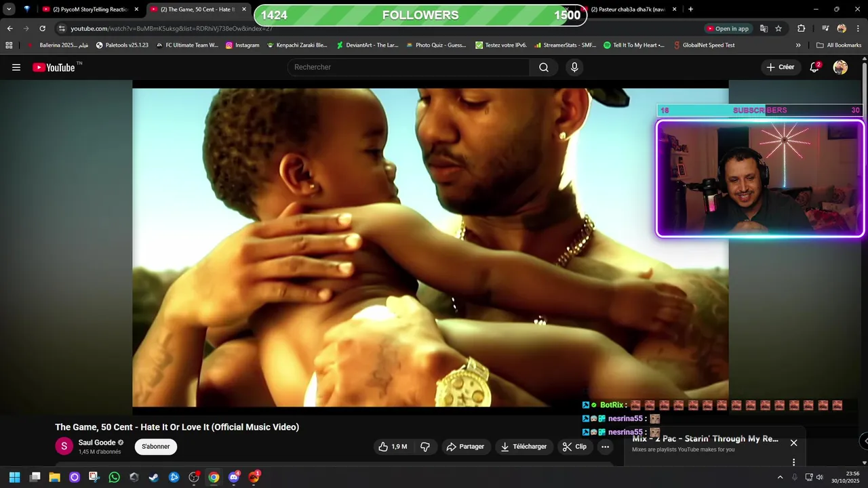The image size is (868, 488).
Task: Open the Tell It To My Heart bookmark
Action: pyautogui.click(x=634, y=45)
